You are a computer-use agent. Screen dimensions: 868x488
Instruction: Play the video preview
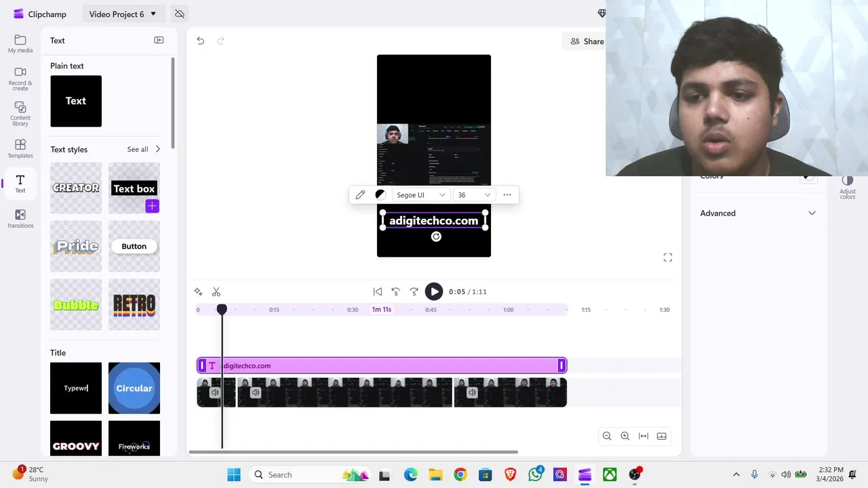point(434,291)
